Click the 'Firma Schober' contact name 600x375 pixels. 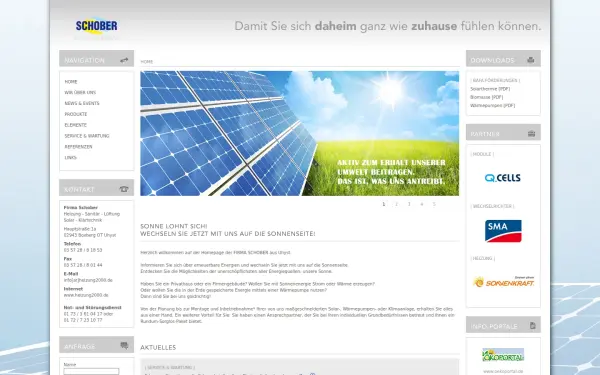coord(81,207)
